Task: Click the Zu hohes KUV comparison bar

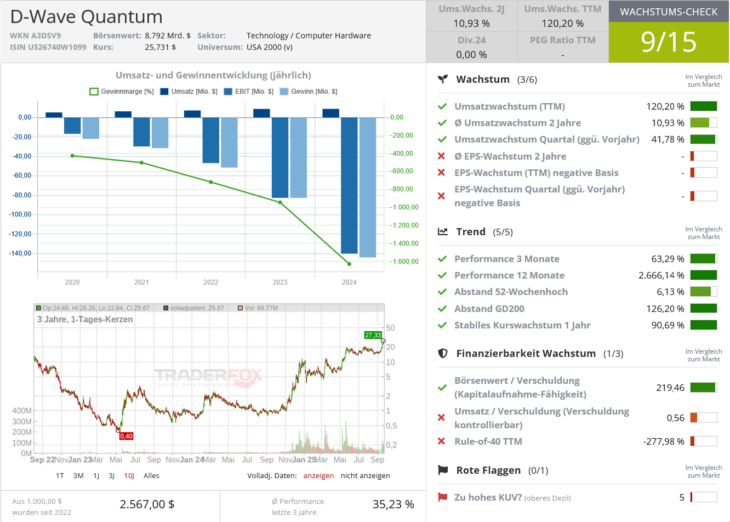Action: point(703,497)
